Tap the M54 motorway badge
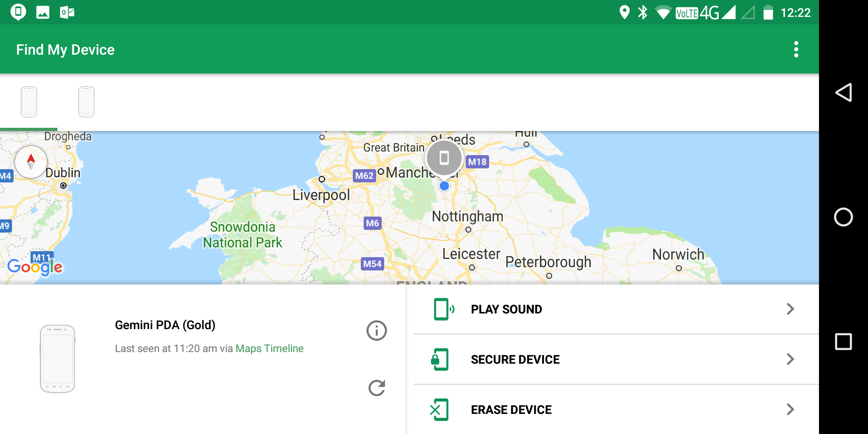 tap(373, 264)
